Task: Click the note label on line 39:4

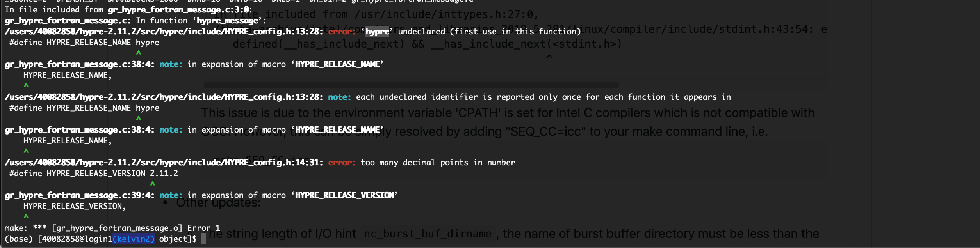Action: (x=171, y=195)
